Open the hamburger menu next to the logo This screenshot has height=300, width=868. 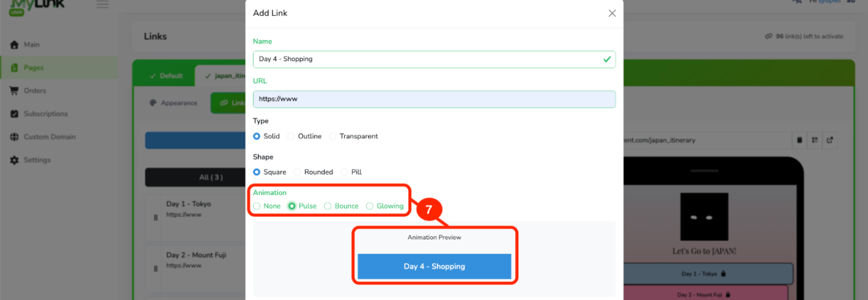click(103, 4)
